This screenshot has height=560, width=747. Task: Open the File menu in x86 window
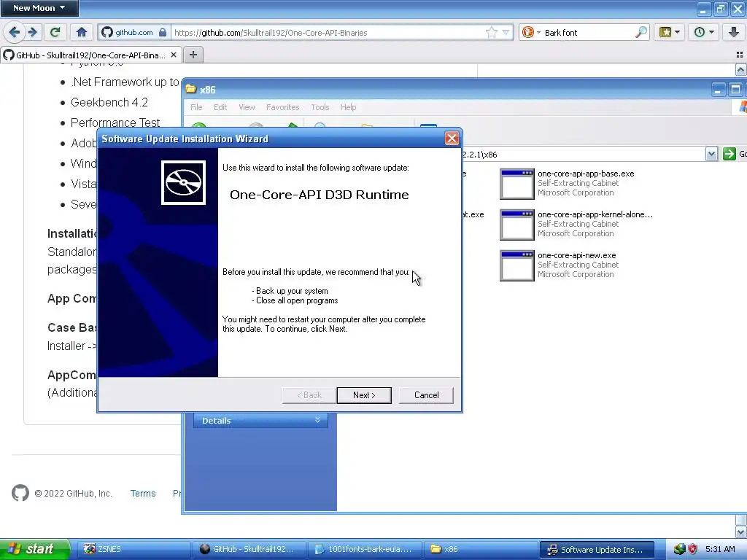pos(196,107)
